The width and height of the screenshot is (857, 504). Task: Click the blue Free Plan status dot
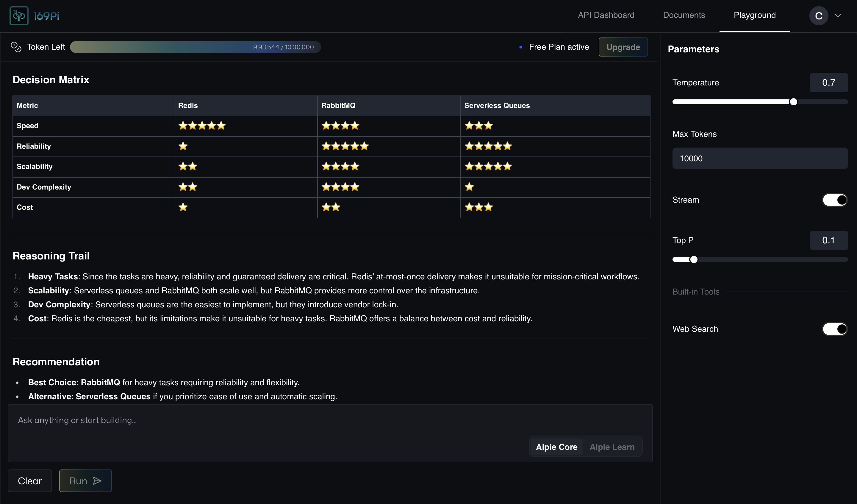521,47
